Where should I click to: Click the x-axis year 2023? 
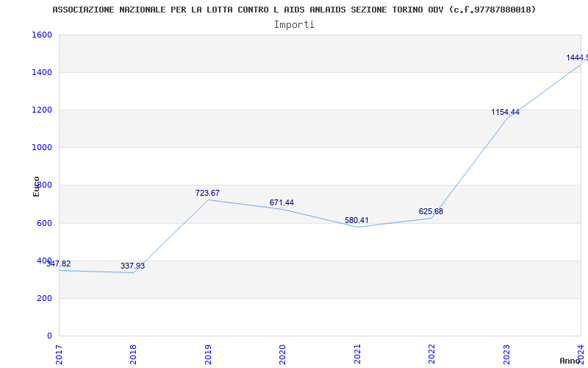506,354
